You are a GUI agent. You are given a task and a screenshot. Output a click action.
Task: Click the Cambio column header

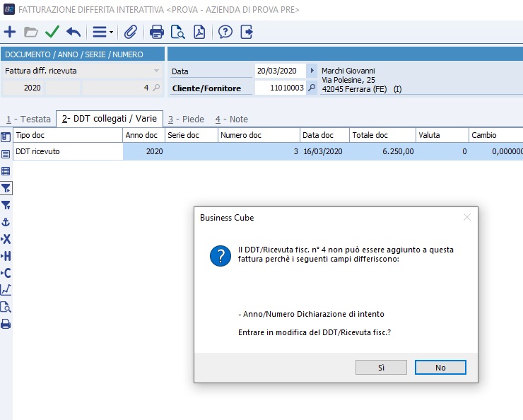point(496,135)
